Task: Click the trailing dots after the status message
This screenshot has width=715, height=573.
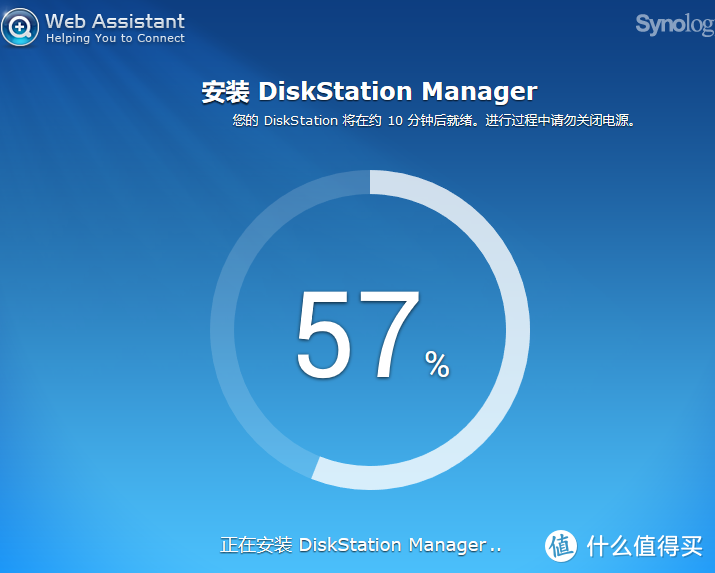Action: [x=494, y=549]
